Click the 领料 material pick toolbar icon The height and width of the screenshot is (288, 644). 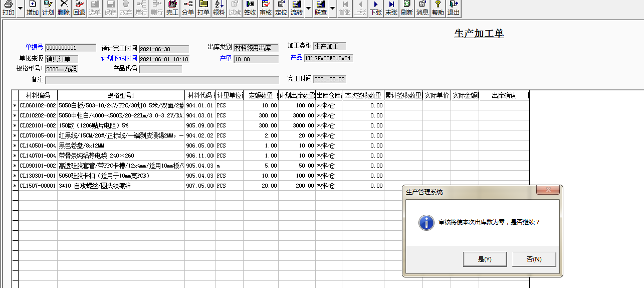(219, 8)
